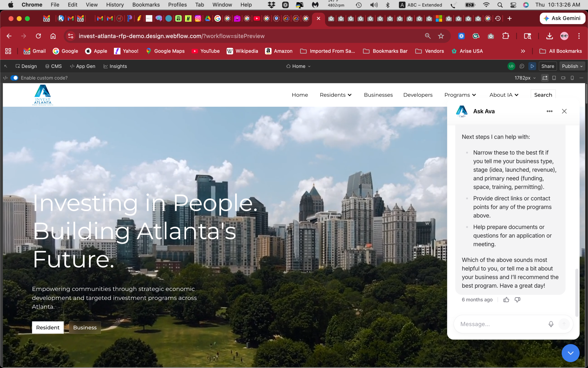
Task: Click the Chrome home button
Action: click(53, 36)
